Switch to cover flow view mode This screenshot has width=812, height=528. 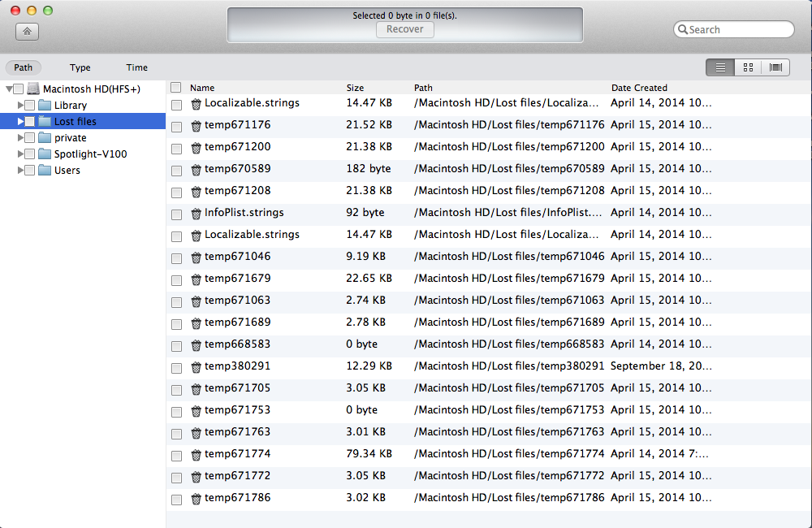775,67
